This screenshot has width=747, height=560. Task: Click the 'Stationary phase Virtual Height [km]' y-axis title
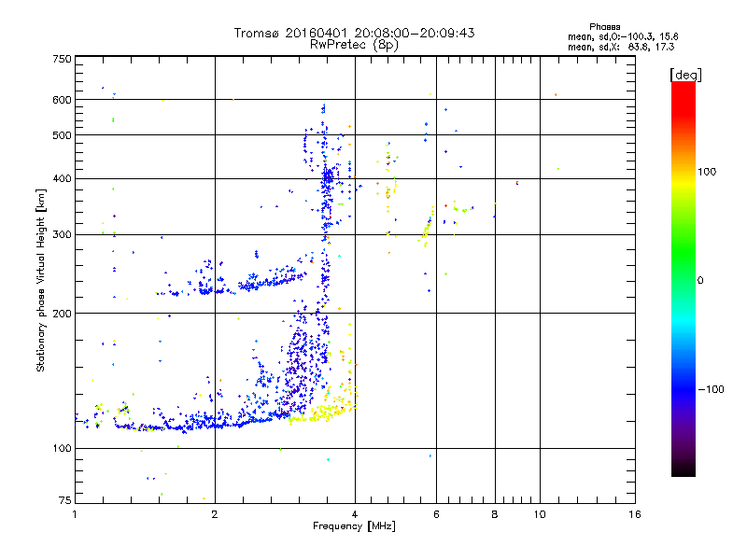[x=40, y=281]
